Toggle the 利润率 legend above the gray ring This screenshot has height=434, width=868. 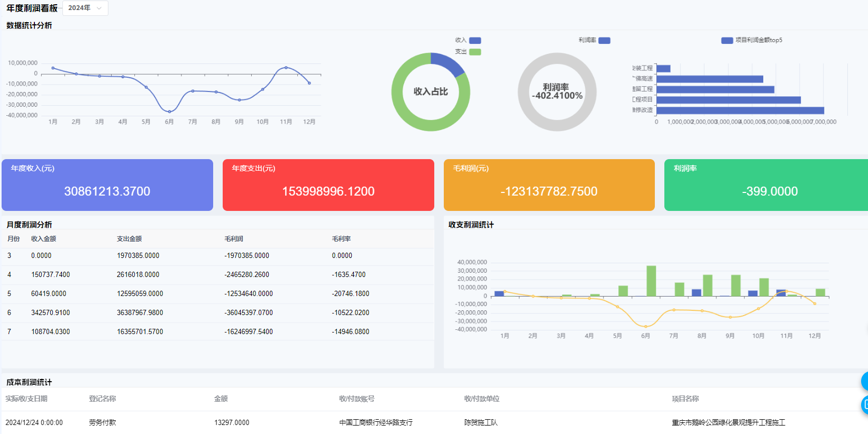pos(604,41)
